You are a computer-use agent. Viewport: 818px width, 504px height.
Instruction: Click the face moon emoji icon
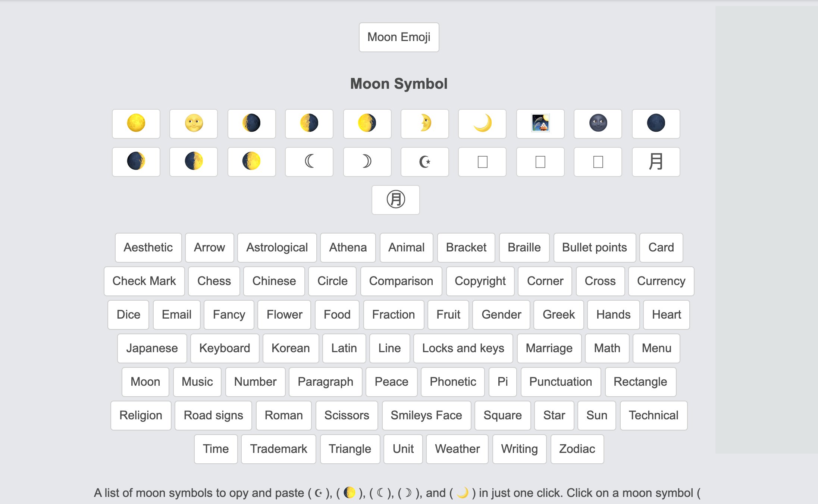click(195, 123)
